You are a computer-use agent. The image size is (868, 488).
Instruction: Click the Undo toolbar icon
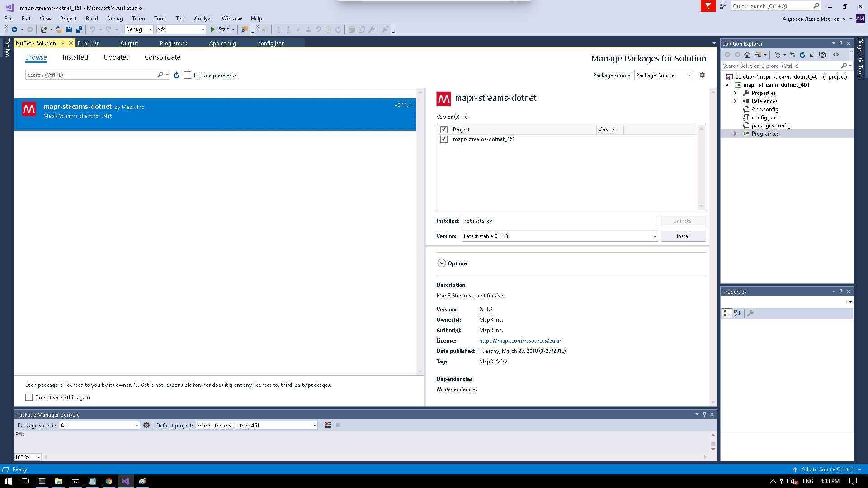92,29
